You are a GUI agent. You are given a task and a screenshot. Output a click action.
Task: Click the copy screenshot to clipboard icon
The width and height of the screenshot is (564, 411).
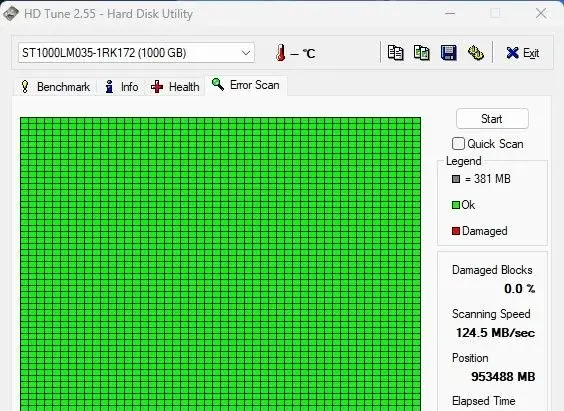[421, 53]
